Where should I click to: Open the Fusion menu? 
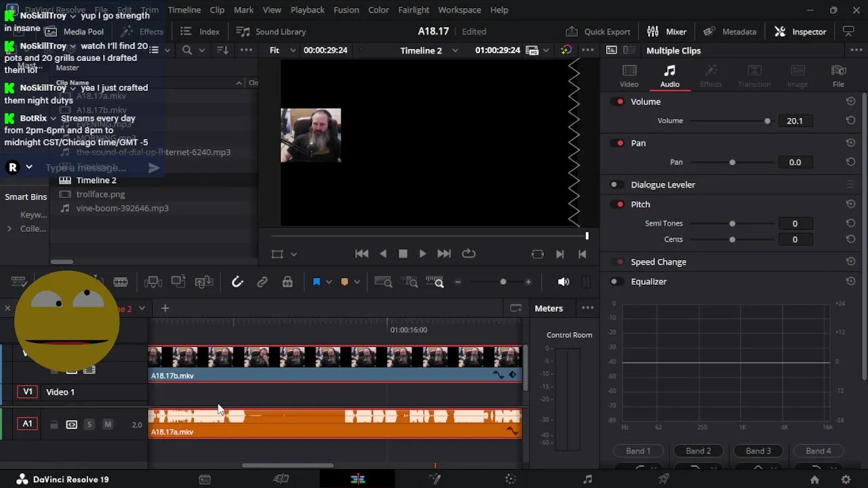tap(346, 9)
